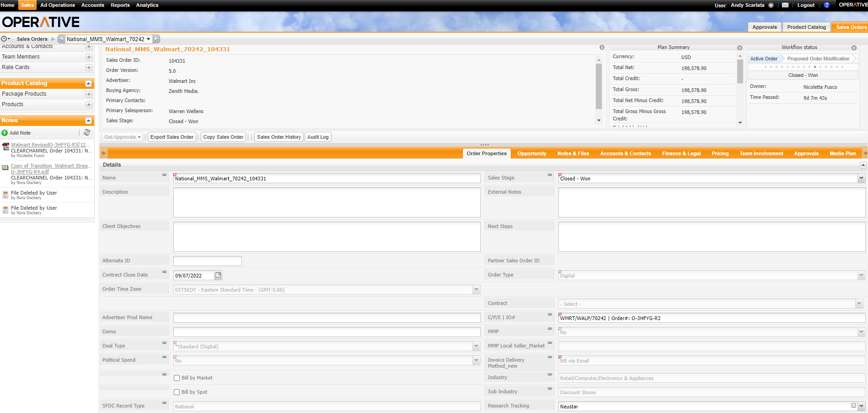Click link icon next to Political Spend label

point(165,357)
